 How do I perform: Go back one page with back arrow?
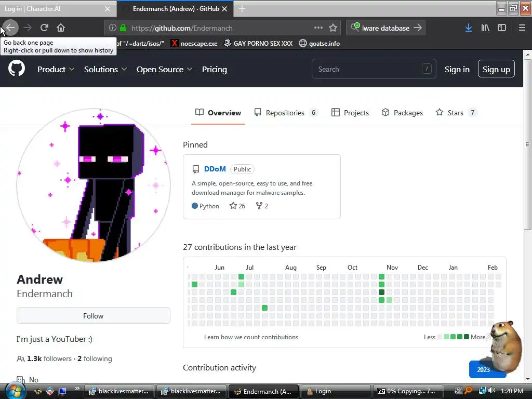[10, 28]
